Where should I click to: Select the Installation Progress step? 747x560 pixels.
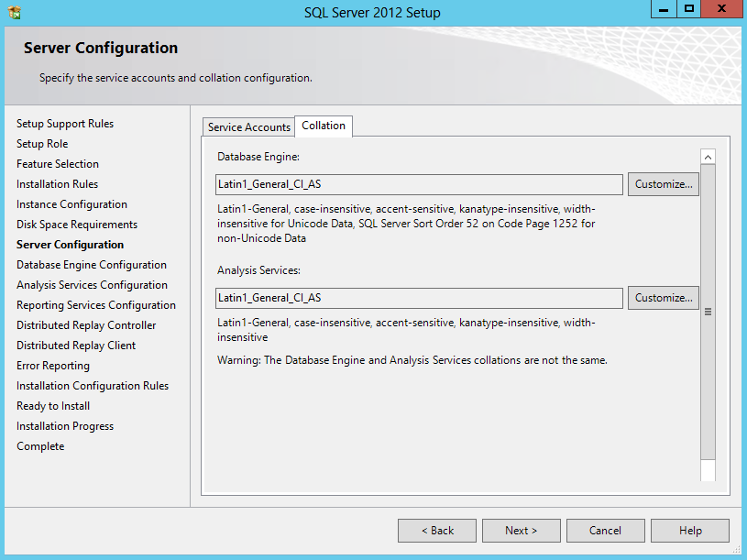pyautogui.click(x=65, y=426)
